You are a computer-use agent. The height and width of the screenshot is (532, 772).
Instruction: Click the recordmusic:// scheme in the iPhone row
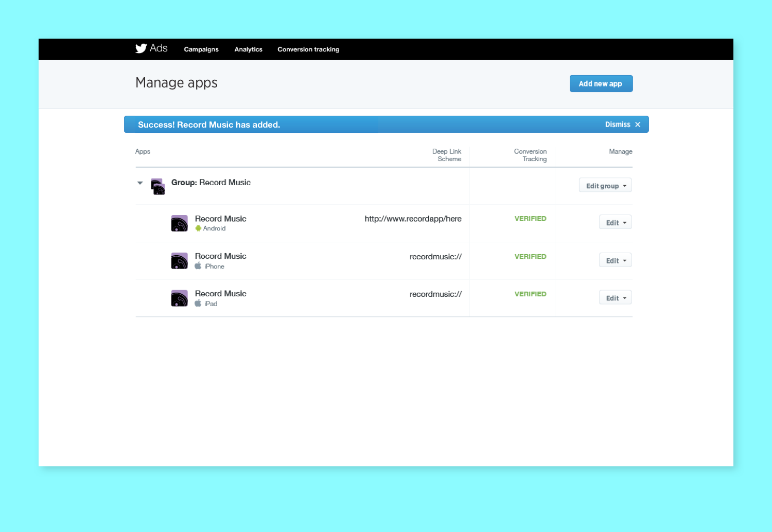point(435,256)
